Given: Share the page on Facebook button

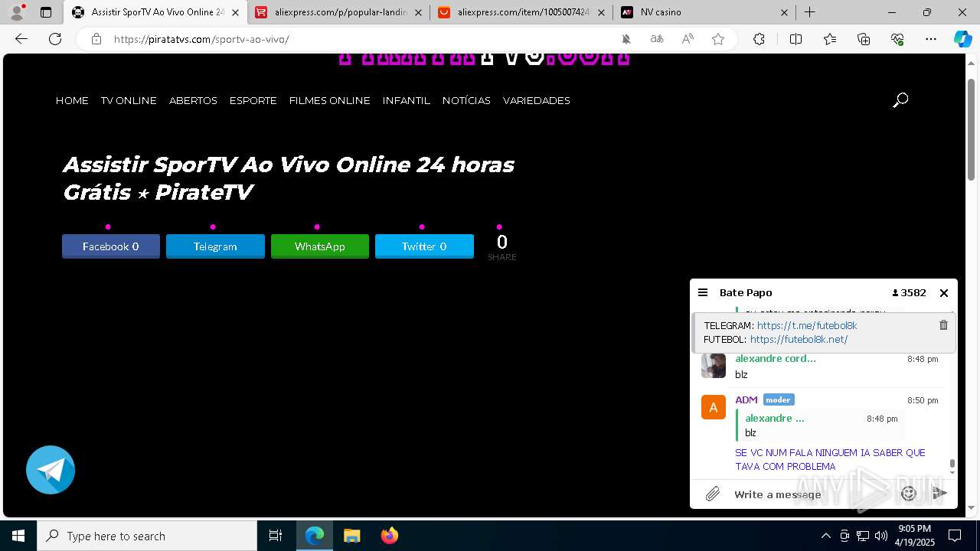Looking at the screenshot, I should click(x=111, y=246).
